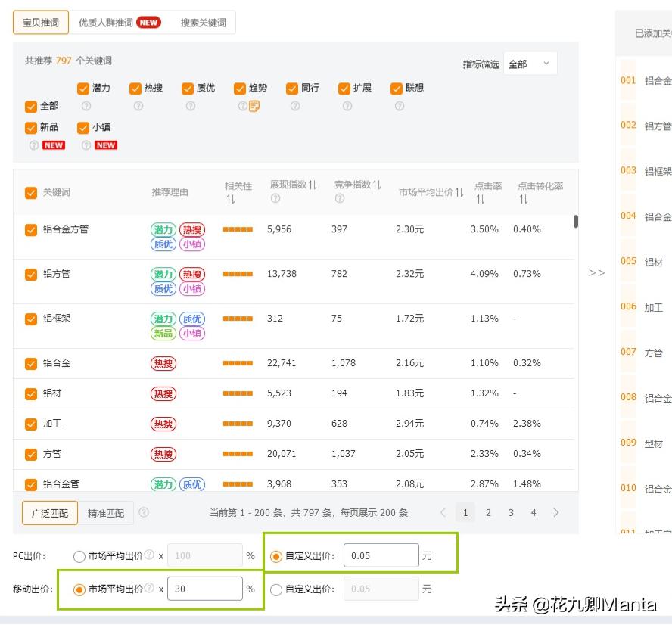The image size is (672, 628).
Task: Click the 0.05 custom bid input field
Action: coord(382,556)
